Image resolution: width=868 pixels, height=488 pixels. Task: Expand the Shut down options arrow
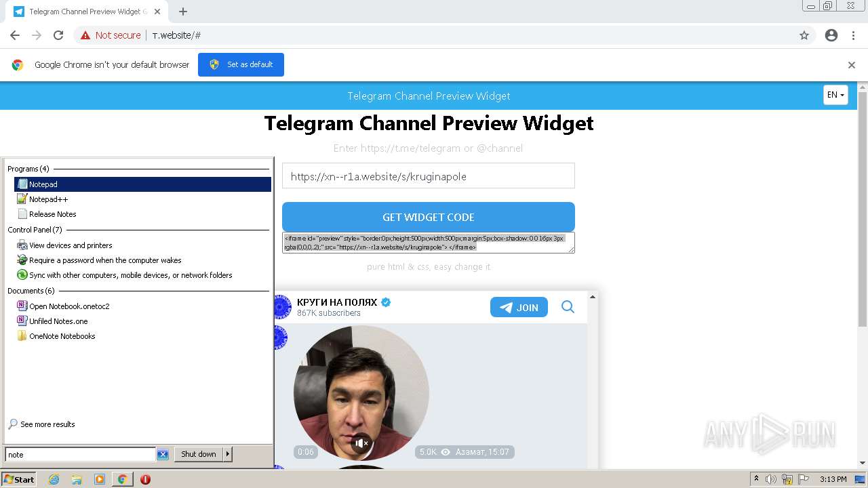pos(228,454)
